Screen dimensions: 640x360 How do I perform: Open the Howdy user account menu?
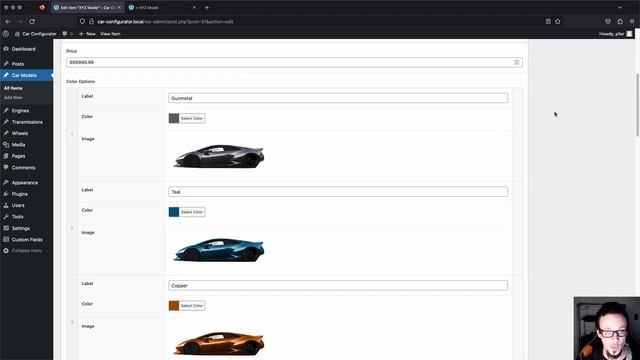click(616, 34)
